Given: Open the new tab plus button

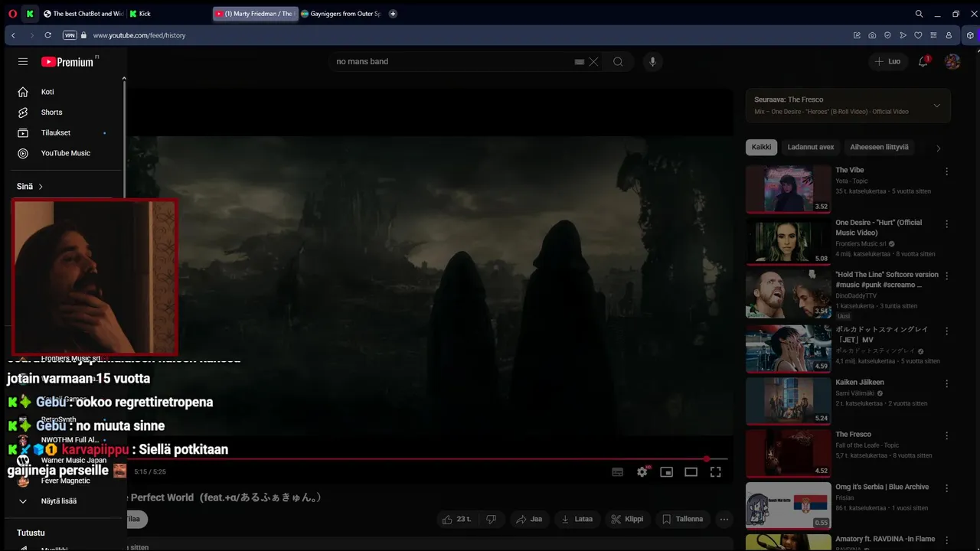Looking at the screenshot, I should pos(393,14).
